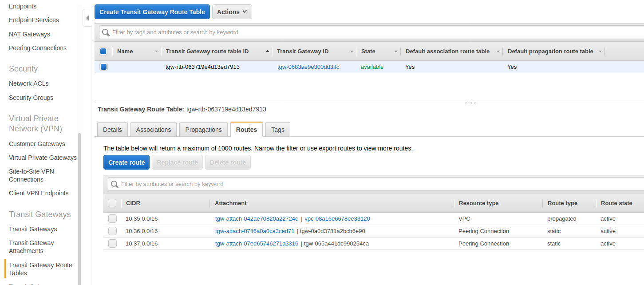Click the Route type column header
This screenshot has width=644, height=285.
[x=562, y=203]
